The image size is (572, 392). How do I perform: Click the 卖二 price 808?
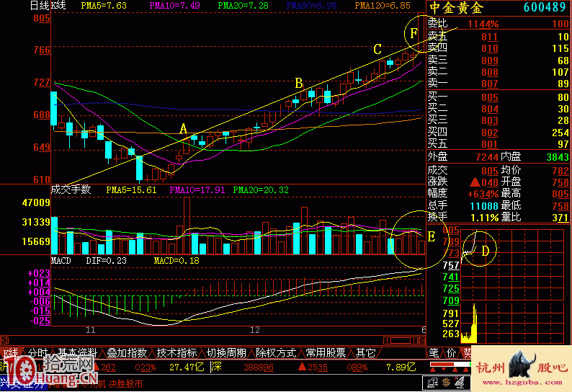(490, 72)
